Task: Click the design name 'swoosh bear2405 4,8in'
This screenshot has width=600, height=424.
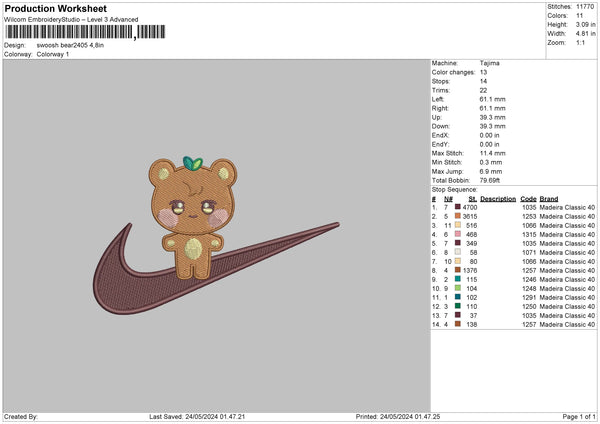Action: point(70,45)
